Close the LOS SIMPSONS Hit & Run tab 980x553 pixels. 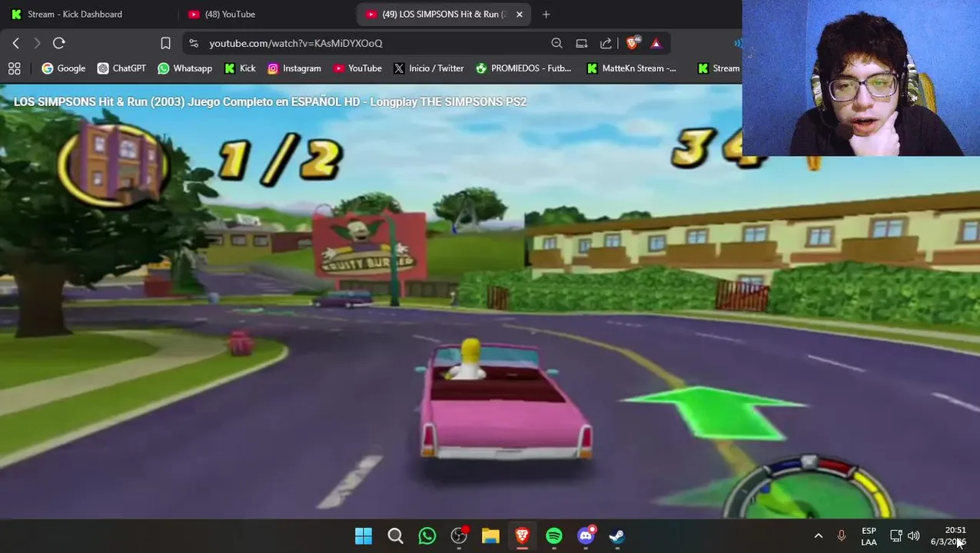tap(519, 14)
